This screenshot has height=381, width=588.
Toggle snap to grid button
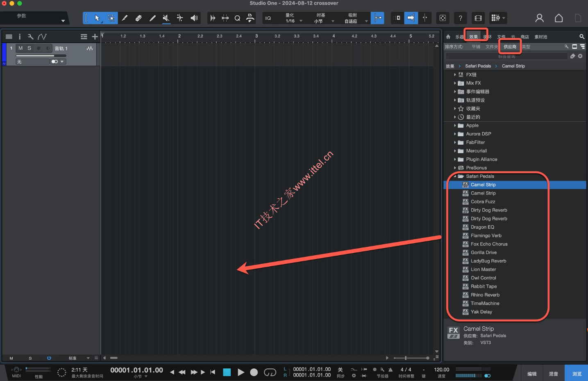(x=378, y=18)
